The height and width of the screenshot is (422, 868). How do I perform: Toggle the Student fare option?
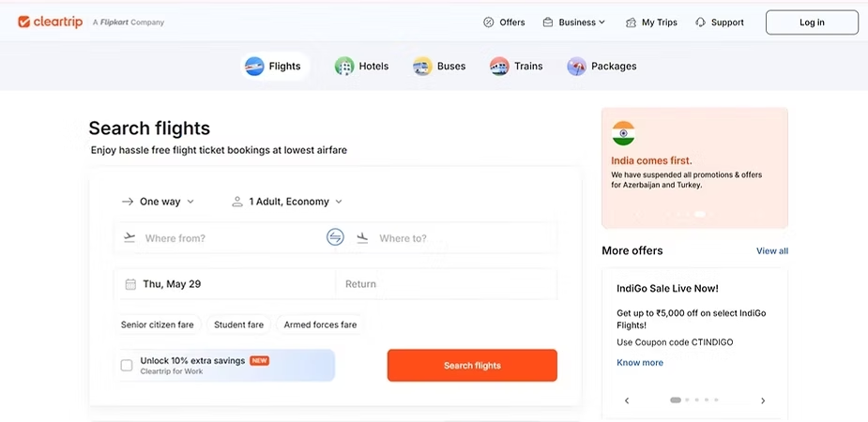[x=238, y=324]
